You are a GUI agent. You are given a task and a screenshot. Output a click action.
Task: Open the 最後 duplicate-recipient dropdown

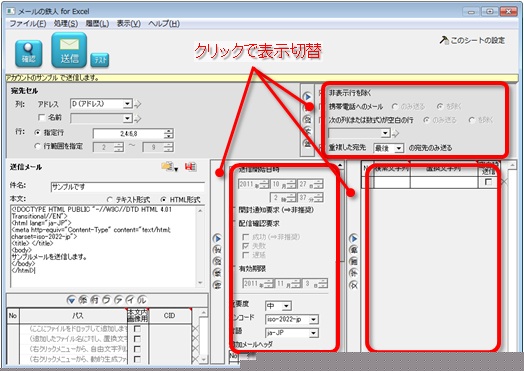pos(398,148)
